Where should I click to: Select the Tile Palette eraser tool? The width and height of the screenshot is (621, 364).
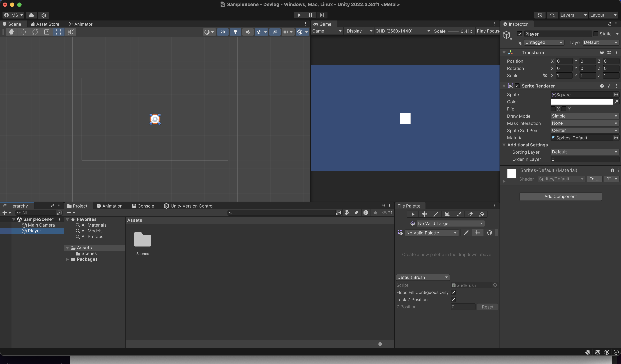point(470,214)
